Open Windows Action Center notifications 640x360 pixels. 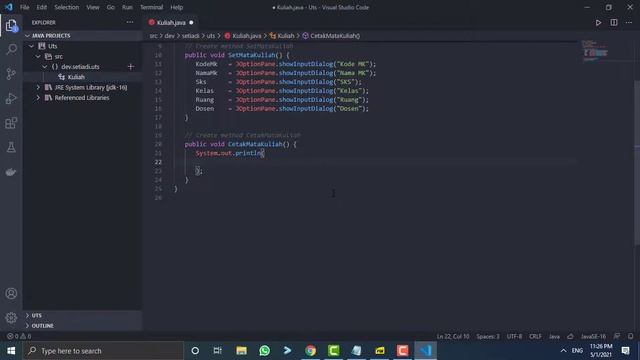pos(625,351)
